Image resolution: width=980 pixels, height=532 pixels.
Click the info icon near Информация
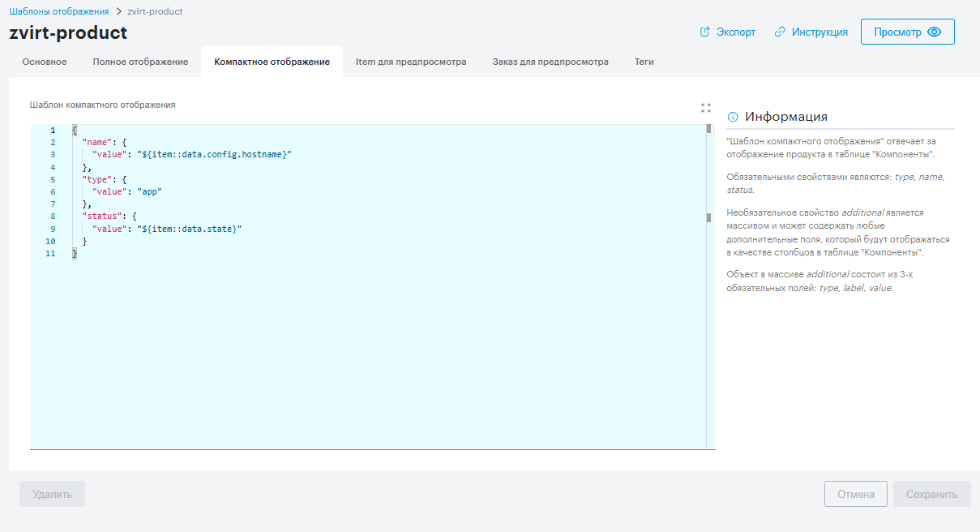733,117
